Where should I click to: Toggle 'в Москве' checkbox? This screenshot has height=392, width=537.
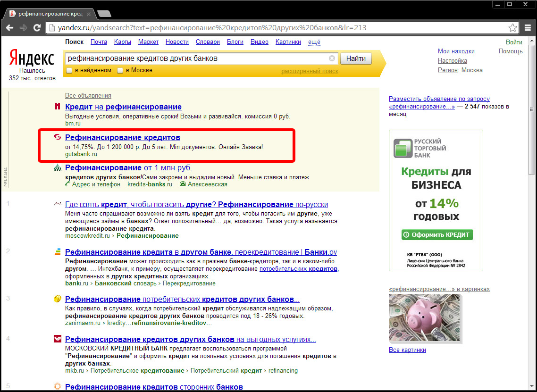(120, 71)
